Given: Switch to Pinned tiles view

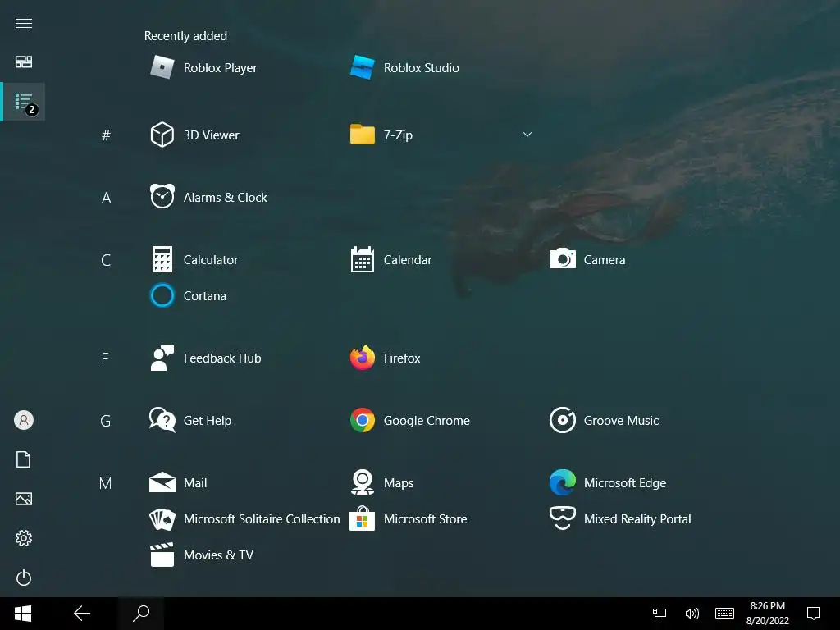Looking at the screenshot, I should [x=24, y=62].
